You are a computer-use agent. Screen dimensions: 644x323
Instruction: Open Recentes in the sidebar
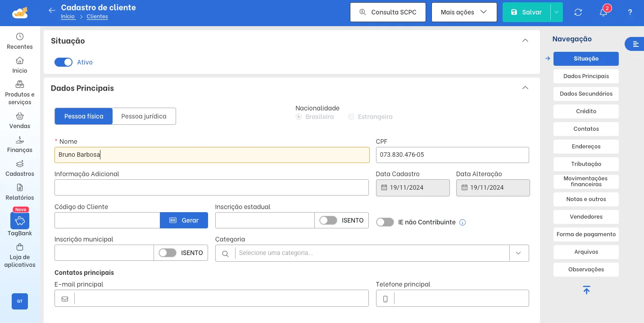coord(20,41)
